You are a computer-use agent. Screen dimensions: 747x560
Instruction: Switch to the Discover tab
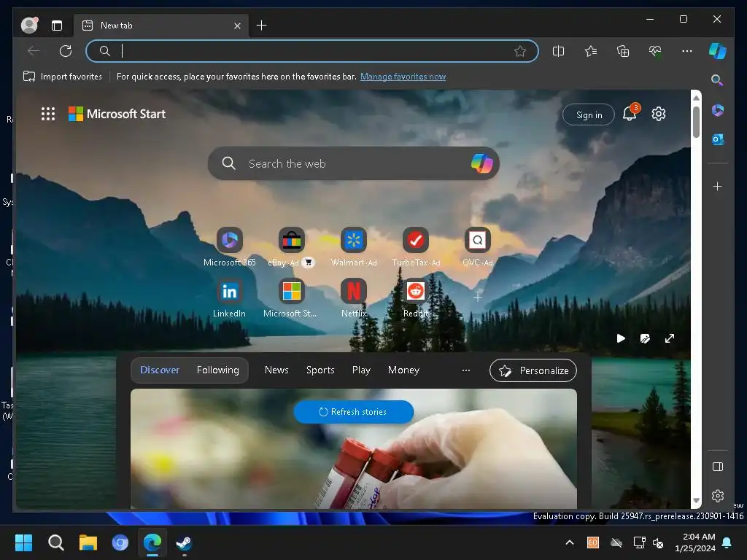[x=160, y=370]
